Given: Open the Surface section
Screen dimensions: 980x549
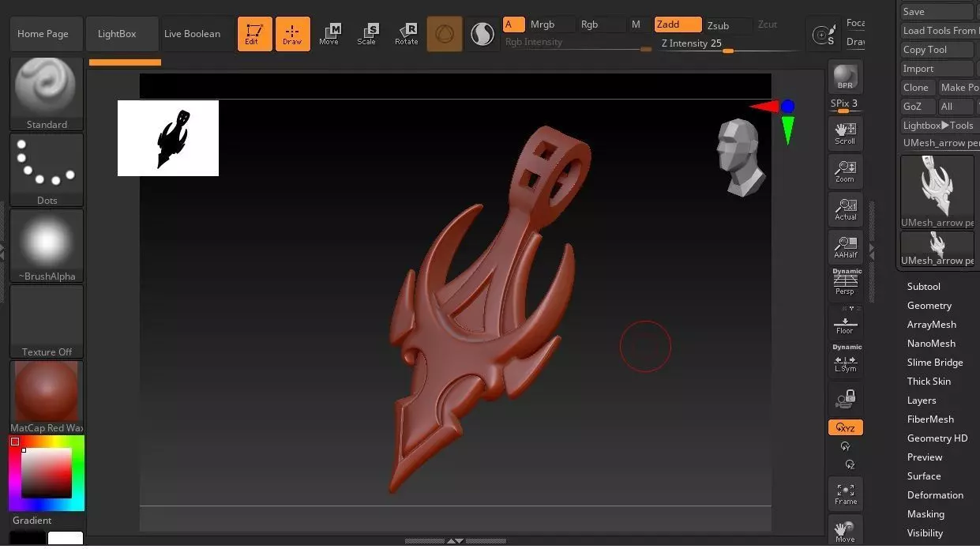Looking at the screenshot, I should click(x=923, y=476).
